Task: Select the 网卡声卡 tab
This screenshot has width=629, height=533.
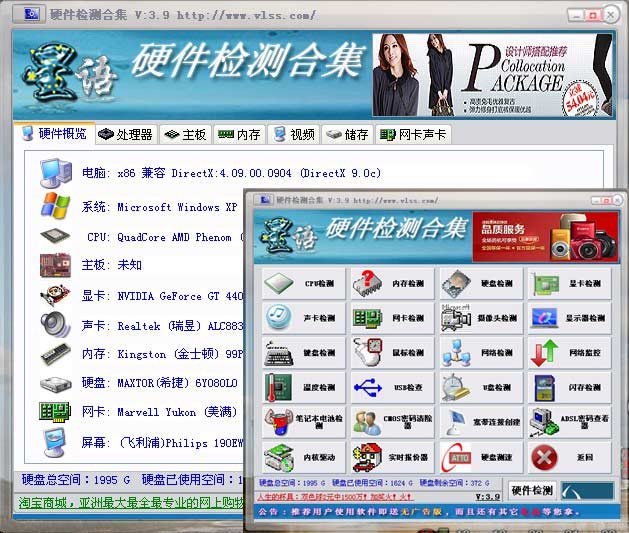Action: (x=413, y=134)
